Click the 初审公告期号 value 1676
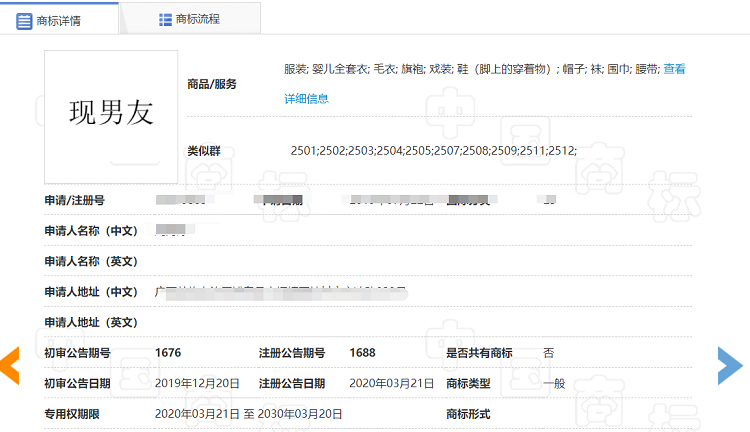Viewport: 750px width, 432px height. click(168, 353)
